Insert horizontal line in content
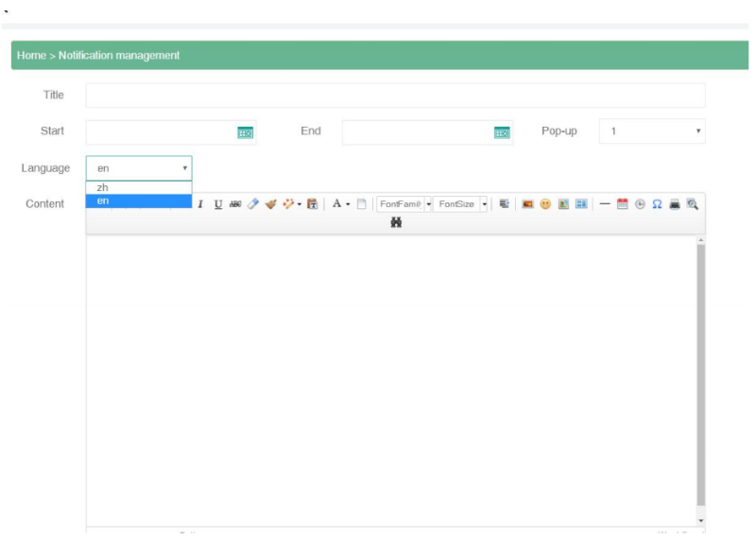756x558 pixels. click(x=605, y=204)
